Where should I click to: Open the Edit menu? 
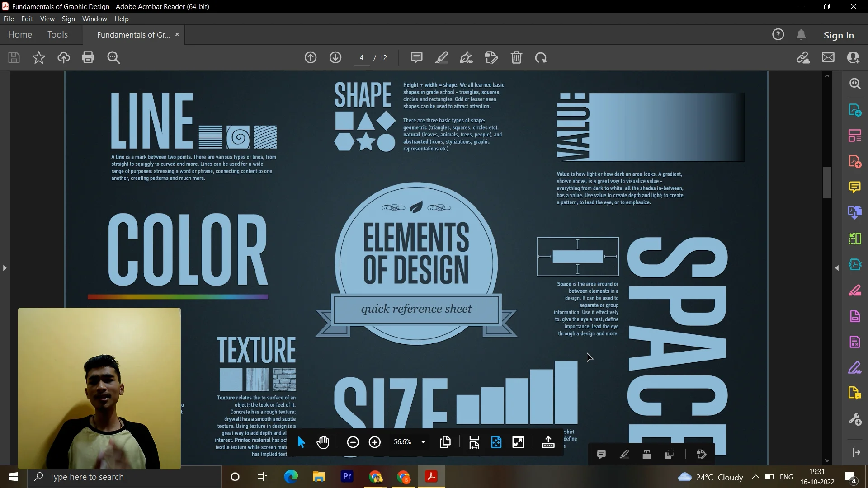click(x=27, y=19)
